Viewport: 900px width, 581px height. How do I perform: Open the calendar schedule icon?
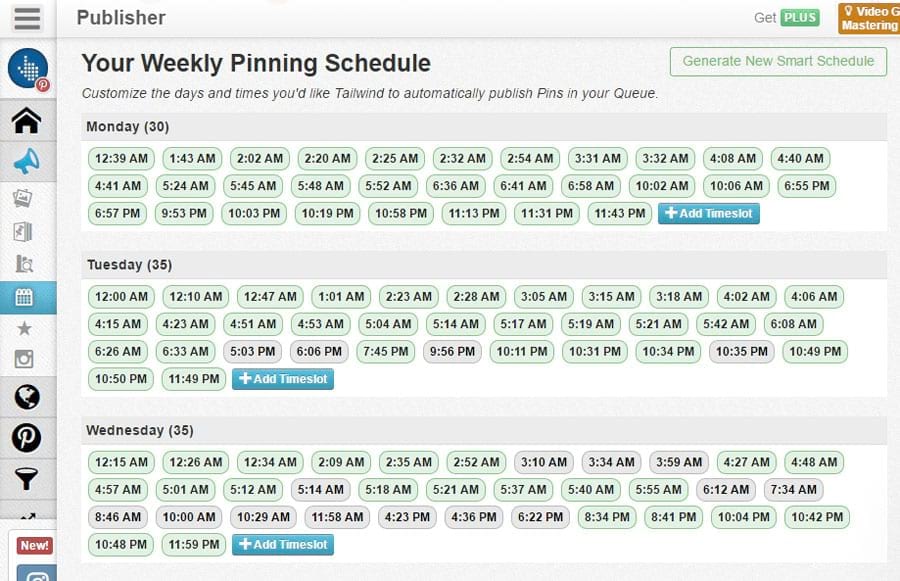[27, 297]
